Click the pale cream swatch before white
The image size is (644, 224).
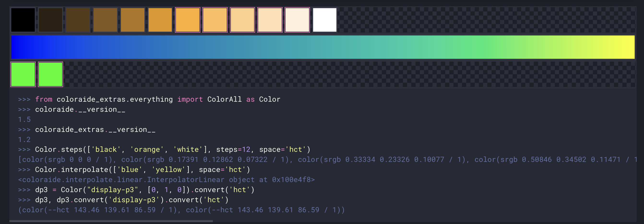click(x=297, y=20)
